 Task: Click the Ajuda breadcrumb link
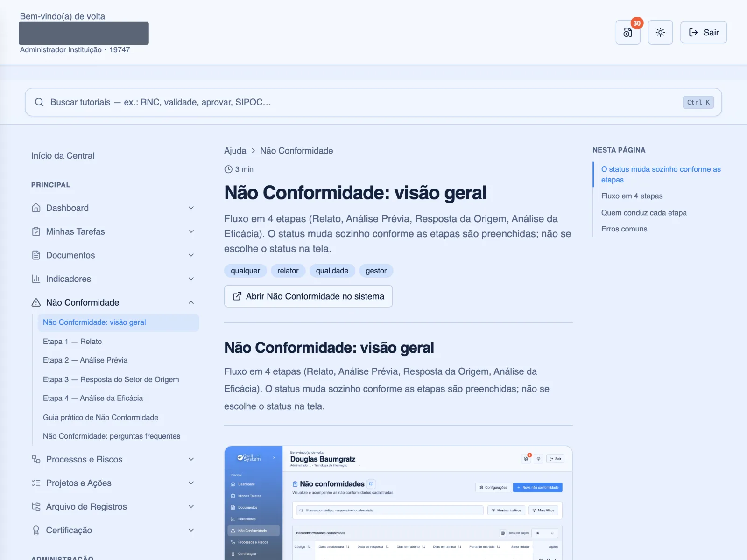[x=235, y=151]
